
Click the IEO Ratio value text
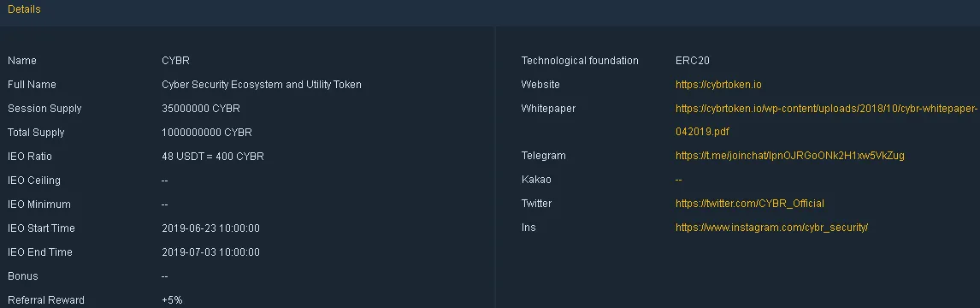(x=212, y=157)
